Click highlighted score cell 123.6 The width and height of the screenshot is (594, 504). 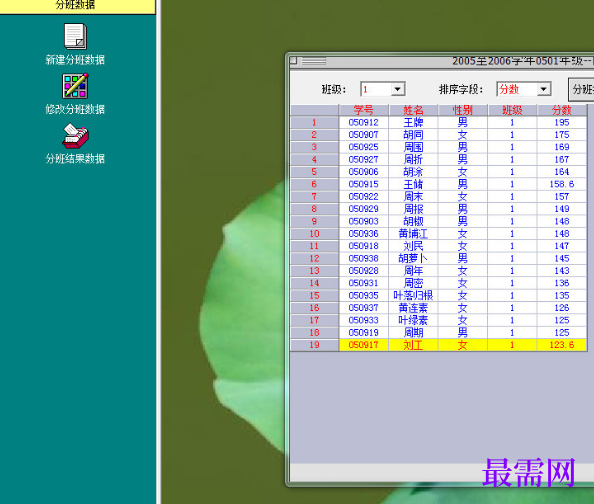[562, 345]
